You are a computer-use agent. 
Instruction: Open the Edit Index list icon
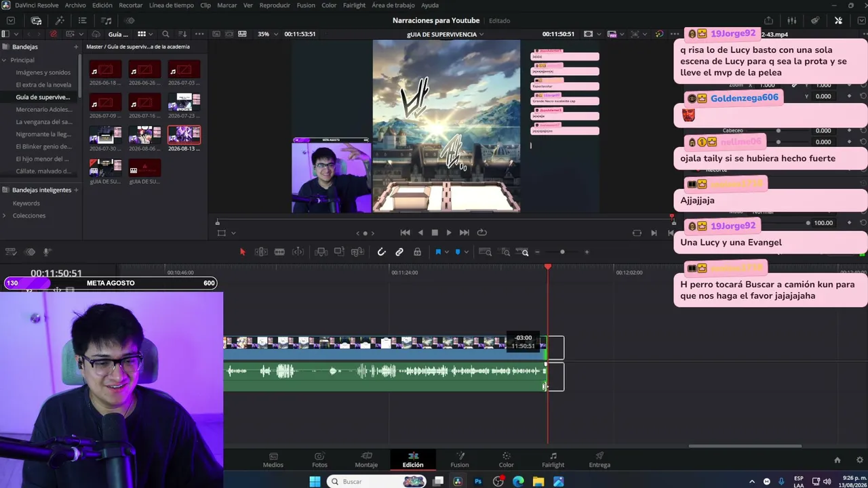click(82, 20)
